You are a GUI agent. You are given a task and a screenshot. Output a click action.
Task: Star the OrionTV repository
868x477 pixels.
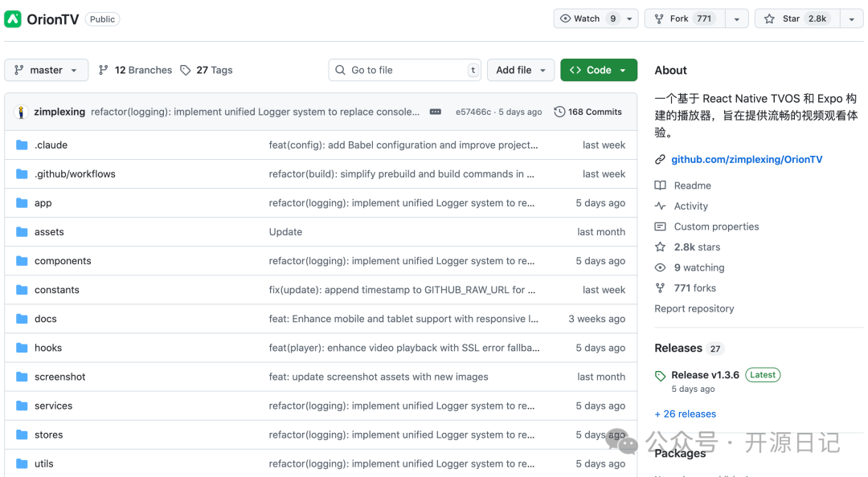point(797,18)
